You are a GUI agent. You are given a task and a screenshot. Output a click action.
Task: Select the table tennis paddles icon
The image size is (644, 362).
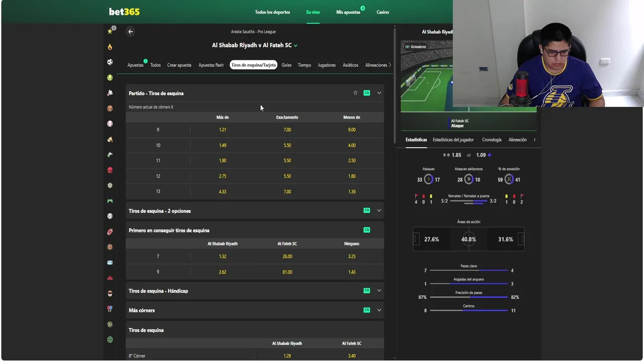click(110, 309)
